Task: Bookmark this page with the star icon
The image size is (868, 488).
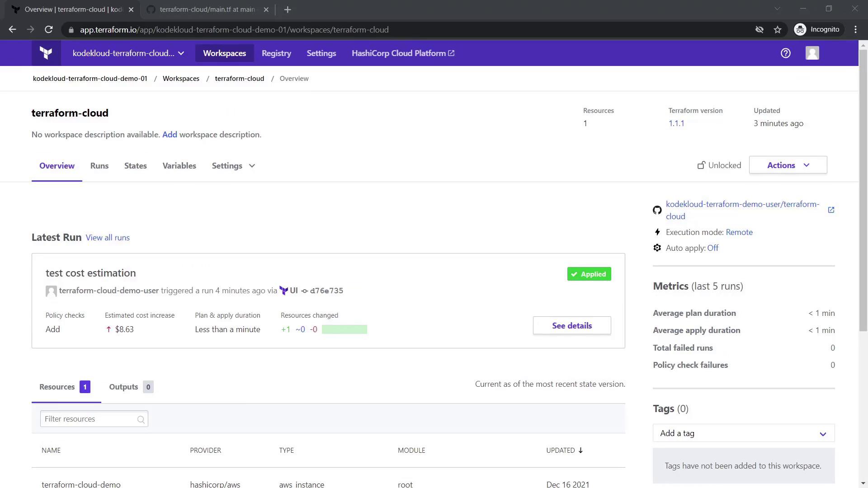Action: click(x=778, y=30)
